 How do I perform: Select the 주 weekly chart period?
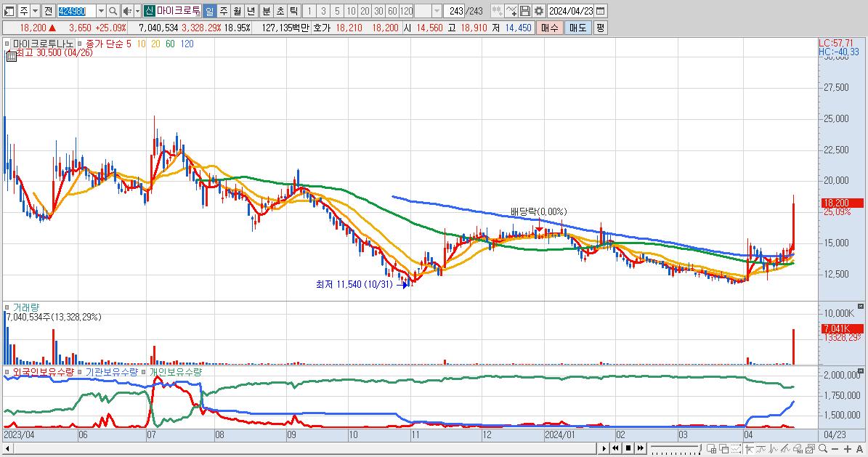click(x=223, y=11)
